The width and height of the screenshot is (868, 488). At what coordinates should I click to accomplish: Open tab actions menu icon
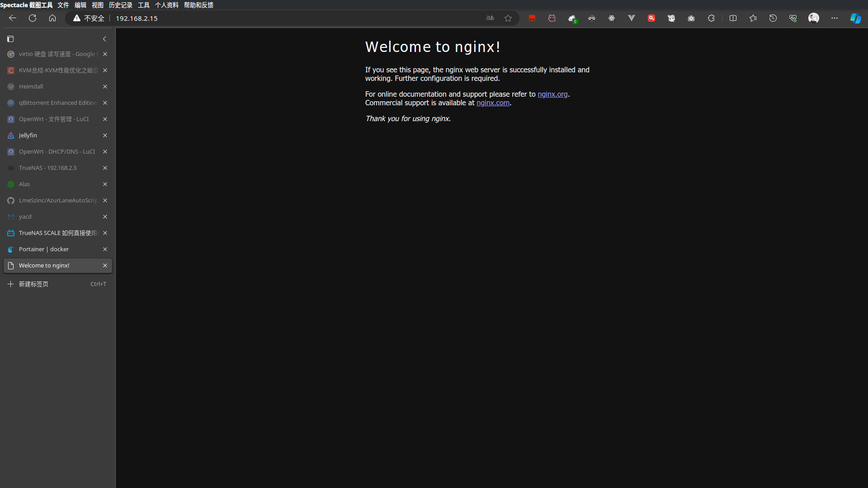click(x=10, y=39)
